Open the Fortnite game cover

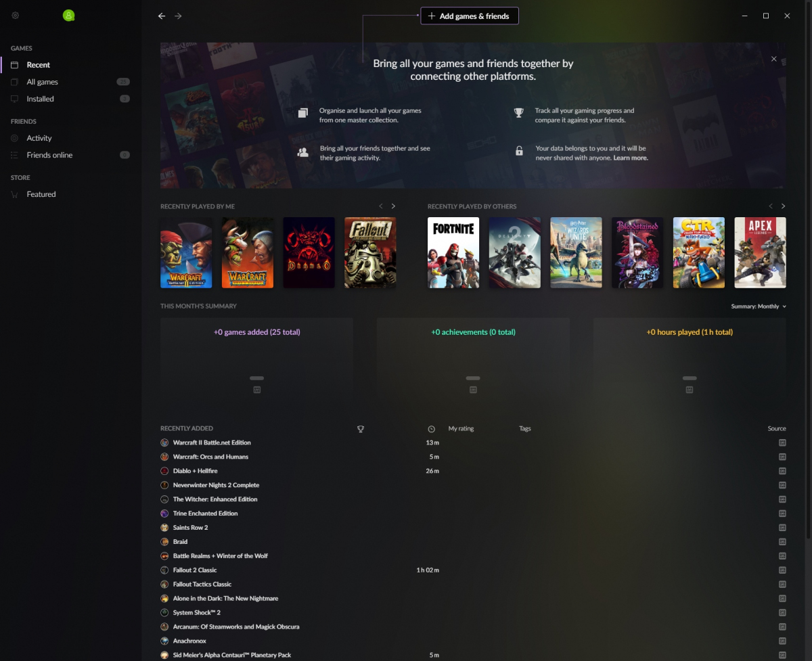(453, 252)
